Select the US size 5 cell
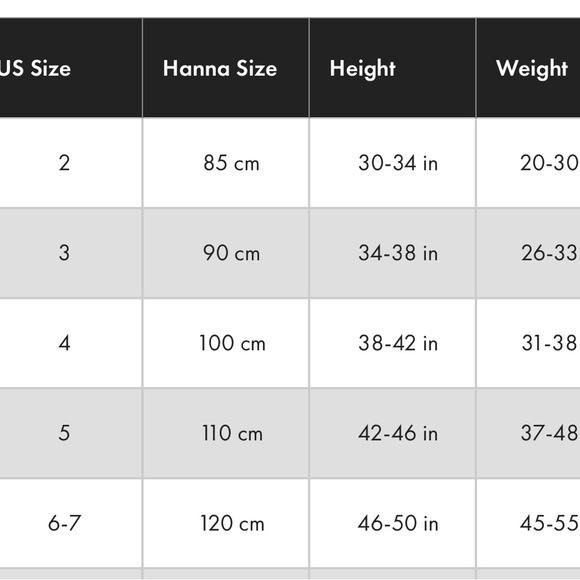Screen dimensions: 580x580 tap(71, 433)
